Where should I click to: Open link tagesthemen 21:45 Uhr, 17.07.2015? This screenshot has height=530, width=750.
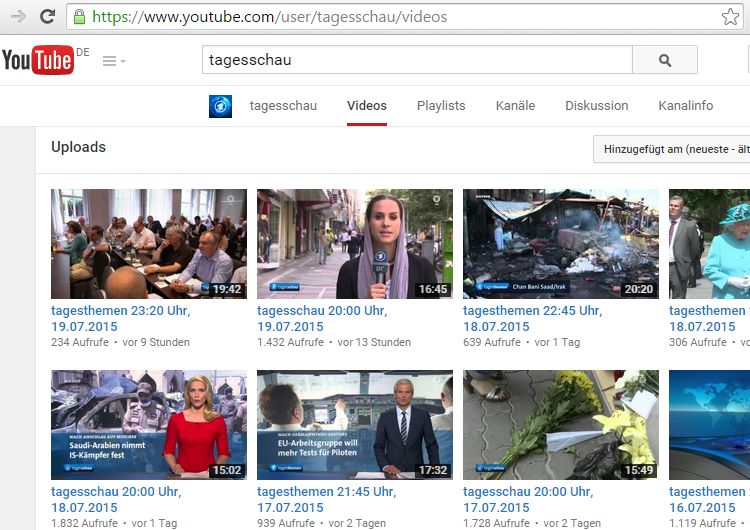(x=327, y=499)
